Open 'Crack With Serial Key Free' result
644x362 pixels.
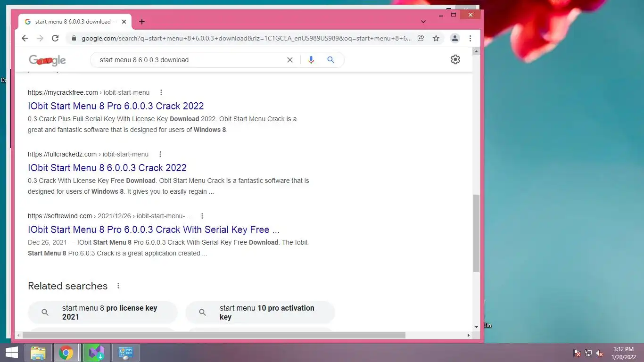pyautogui.click(x=154, y=230)
